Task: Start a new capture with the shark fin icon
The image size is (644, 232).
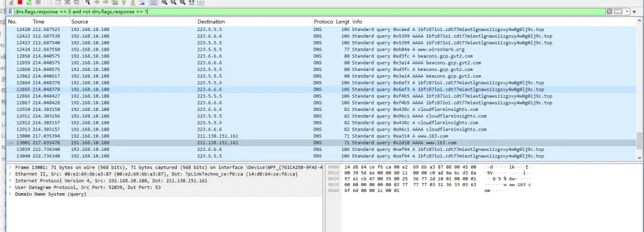Action: 11,2
